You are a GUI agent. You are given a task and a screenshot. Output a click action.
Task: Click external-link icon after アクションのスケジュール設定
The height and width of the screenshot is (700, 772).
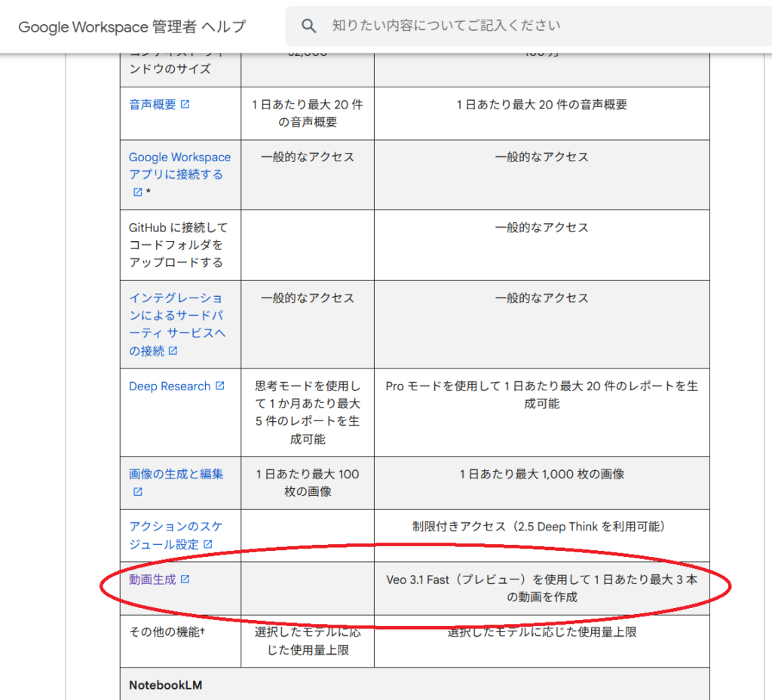(208, 544)
